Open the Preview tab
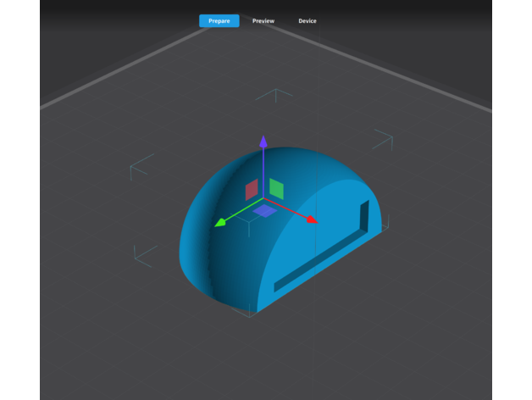The height and width of the screenshot is (400, 532). [263, 20]
